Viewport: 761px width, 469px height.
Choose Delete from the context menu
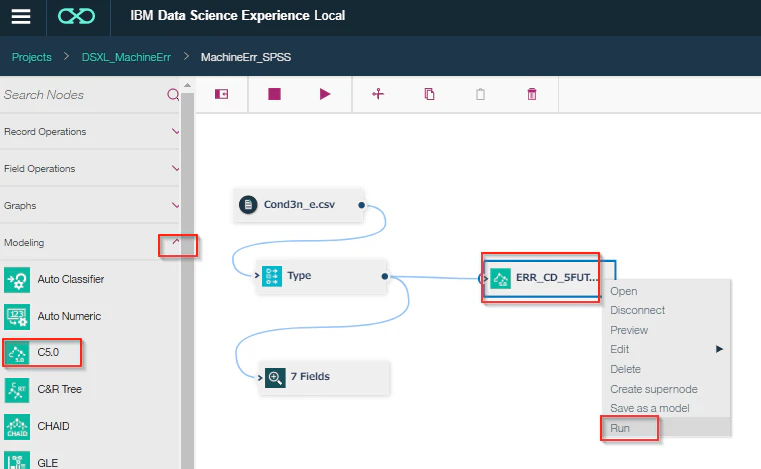(x=625, y=369)
